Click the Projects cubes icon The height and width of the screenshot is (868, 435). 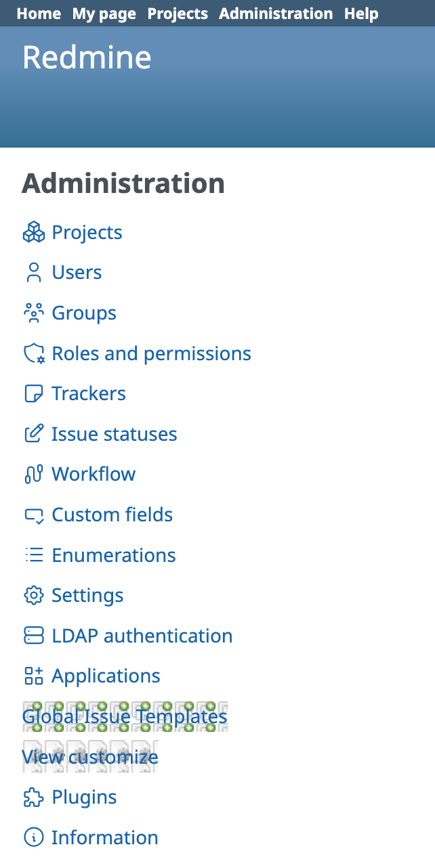pos(33,233)
